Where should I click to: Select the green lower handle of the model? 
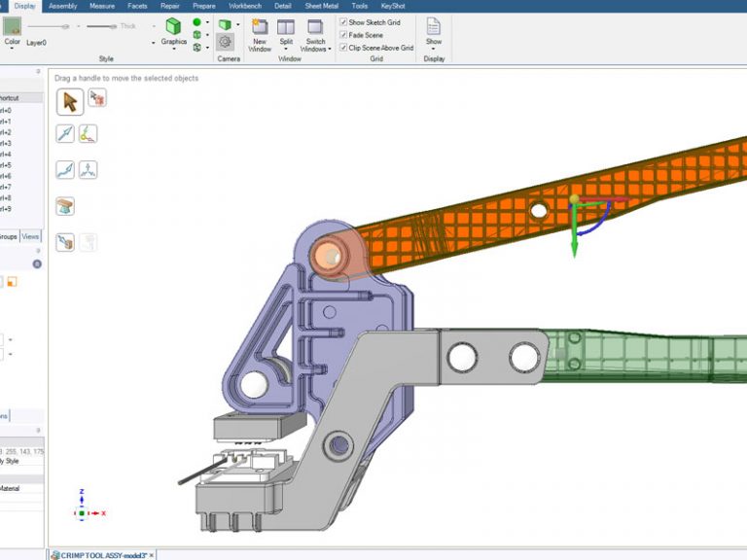[x=643, y=356]
